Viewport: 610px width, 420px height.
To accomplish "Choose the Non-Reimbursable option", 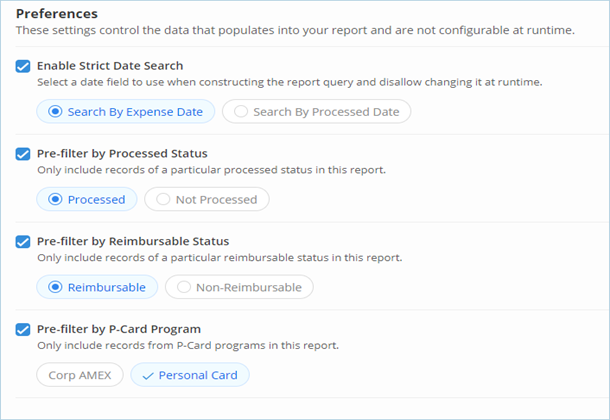I will click(239, 287).
